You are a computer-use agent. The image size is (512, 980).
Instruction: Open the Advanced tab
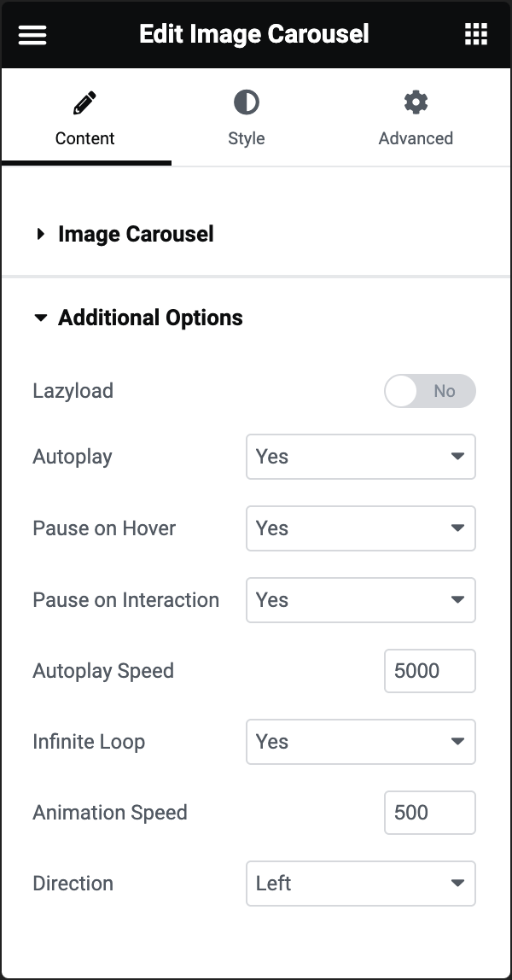coord(416,117)
